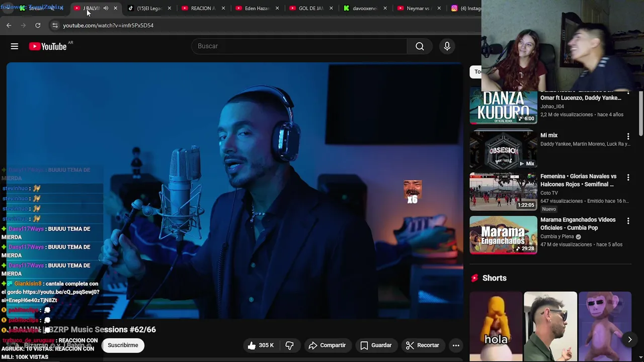644x362 pixels.
Task: Start voice search with the microphone icon
Action: point(447,46)
